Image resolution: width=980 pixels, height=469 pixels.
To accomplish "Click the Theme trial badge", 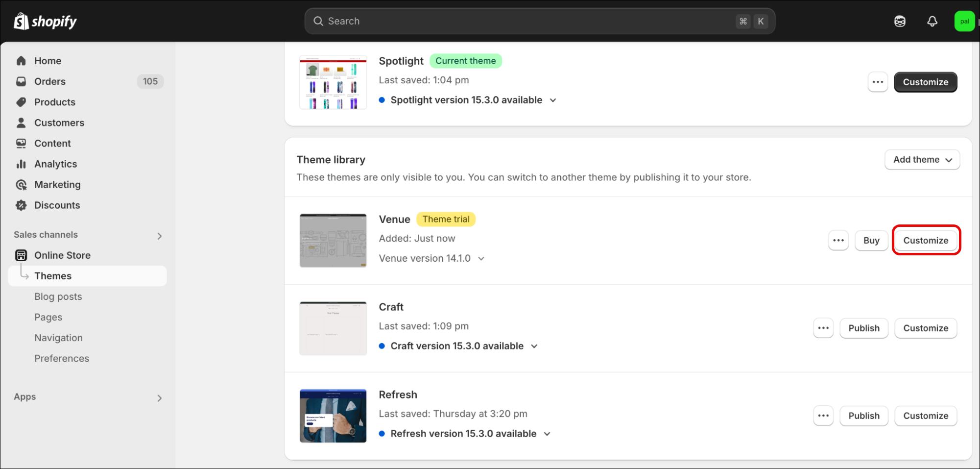I will click(x=446, y=219).
